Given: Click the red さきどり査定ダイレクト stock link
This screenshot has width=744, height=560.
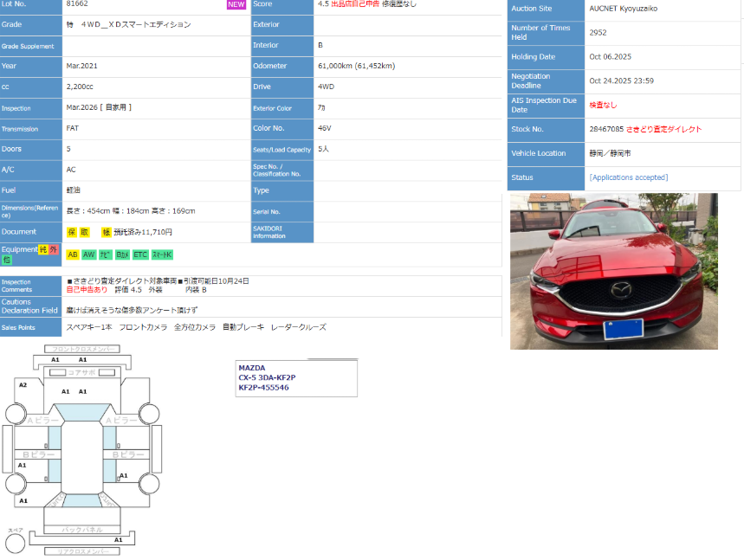Looking at the screenshot, I should 663,129.
